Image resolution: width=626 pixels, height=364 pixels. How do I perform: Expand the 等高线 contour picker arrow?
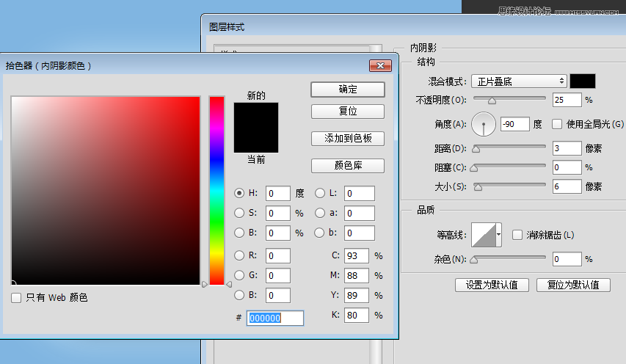(499, 235)
